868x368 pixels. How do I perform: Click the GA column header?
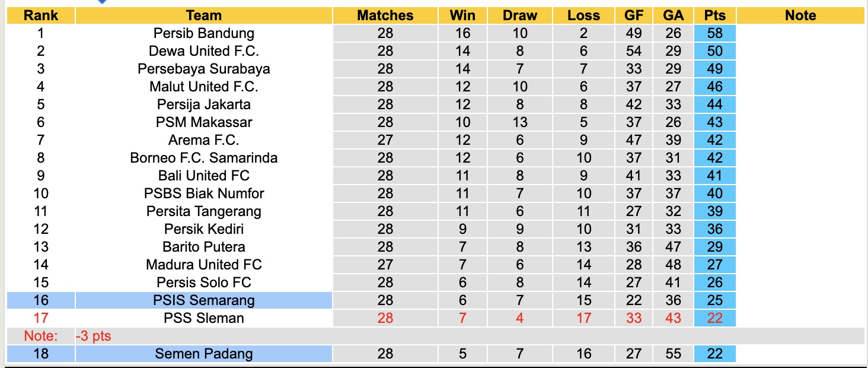point(674,16)
